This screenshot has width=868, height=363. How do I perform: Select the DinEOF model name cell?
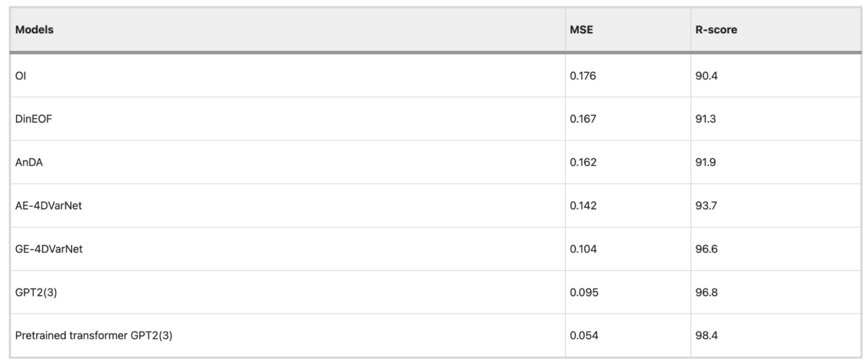point(32,119)
